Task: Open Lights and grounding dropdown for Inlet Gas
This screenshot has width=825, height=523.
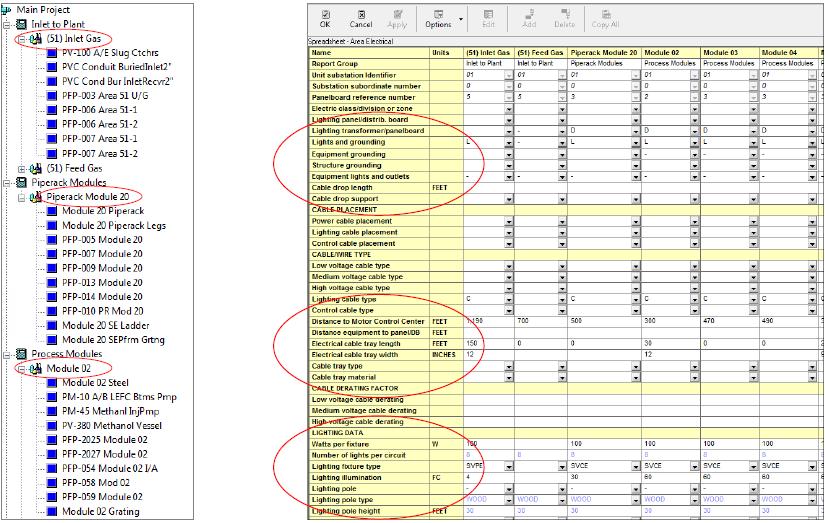Action: coord(509,143)
